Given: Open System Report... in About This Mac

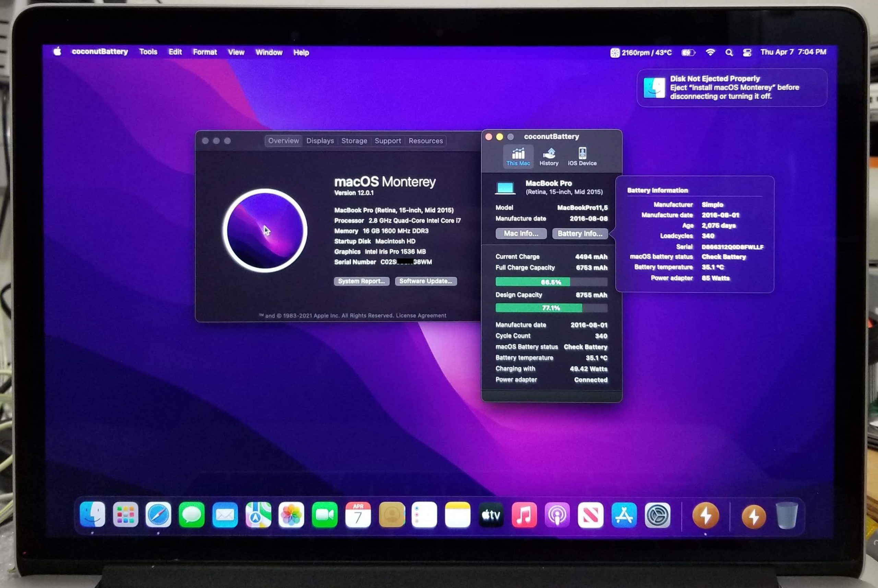Looking at the screenshot, I should click(x=361, y=281).
